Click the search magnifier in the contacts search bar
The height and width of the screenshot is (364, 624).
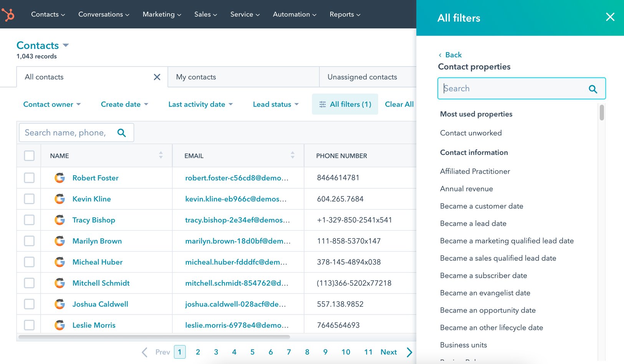click(x=121, y=132)
